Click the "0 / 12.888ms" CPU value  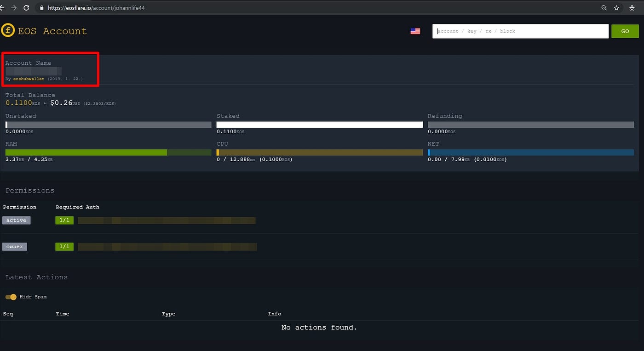click(x=236, y=159)
